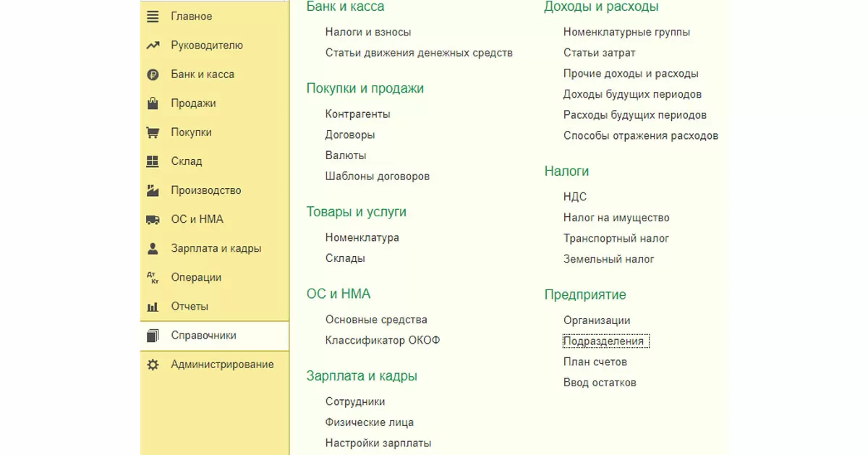Open the Договоры directory
Image resolution: width=868 pixels, height=455 pixels.
(x=350, y=135)
